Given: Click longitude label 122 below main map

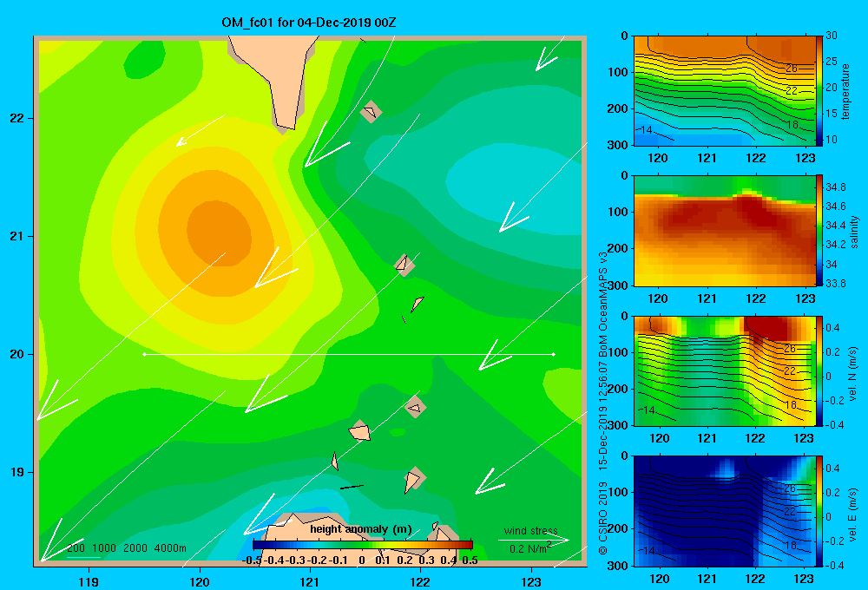Looking at the screenshot, I should click(x=421, y=581).
